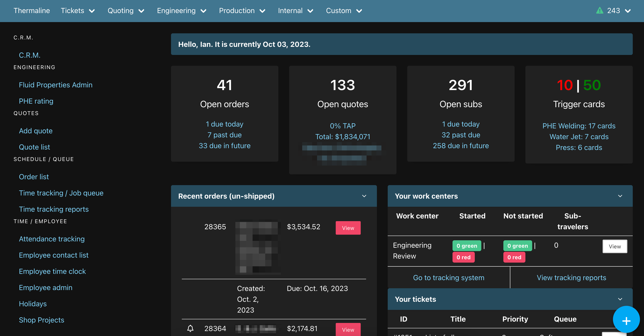Screen dimensions: 644x336
Task: Click the red 10 trigger cards count
Action: pos(565,85)
